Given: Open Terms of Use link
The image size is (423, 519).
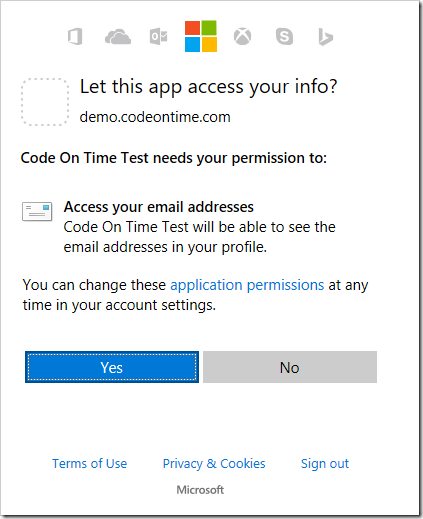Looking at the screenshot, I should tap(90, 464).
